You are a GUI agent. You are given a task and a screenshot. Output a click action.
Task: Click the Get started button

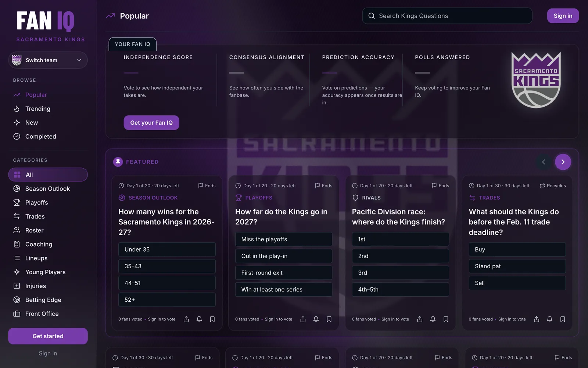click(48, 336)
